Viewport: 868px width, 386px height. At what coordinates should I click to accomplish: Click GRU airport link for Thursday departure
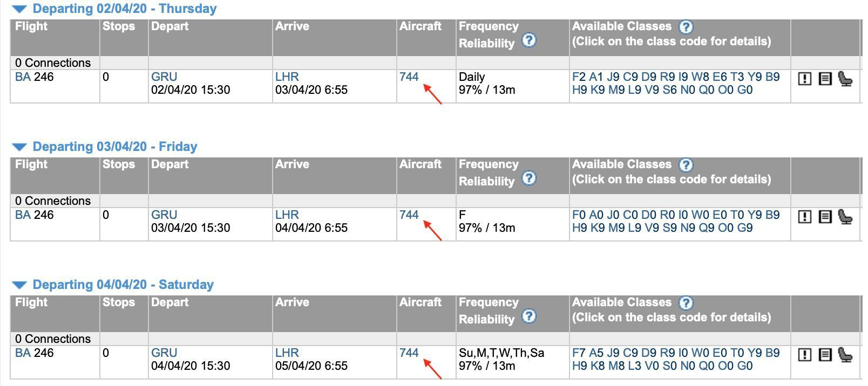point(164,77)
